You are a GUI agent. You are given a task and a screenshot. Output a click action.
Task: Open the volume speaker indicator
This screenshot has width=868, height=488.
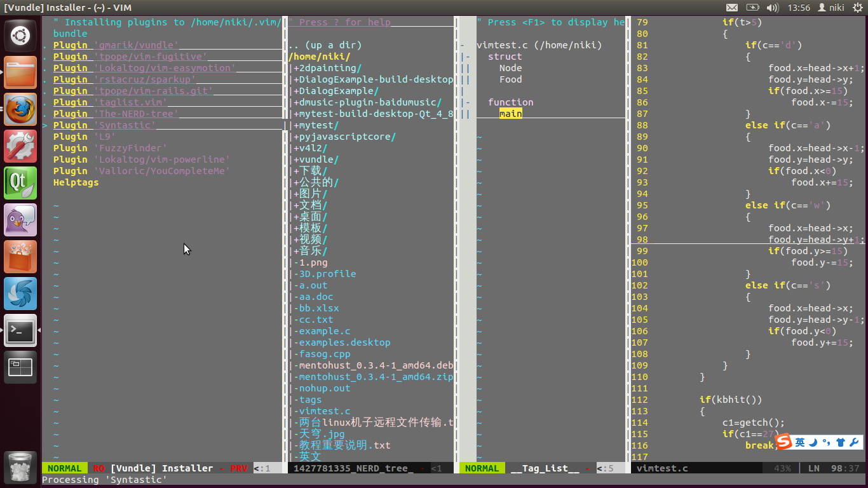(773, 8)
